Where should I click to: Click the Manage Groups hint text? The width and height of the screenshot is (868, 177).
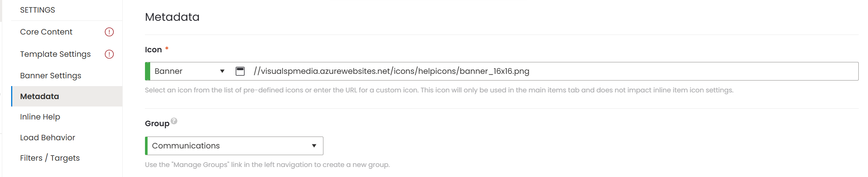pos(267,165)
